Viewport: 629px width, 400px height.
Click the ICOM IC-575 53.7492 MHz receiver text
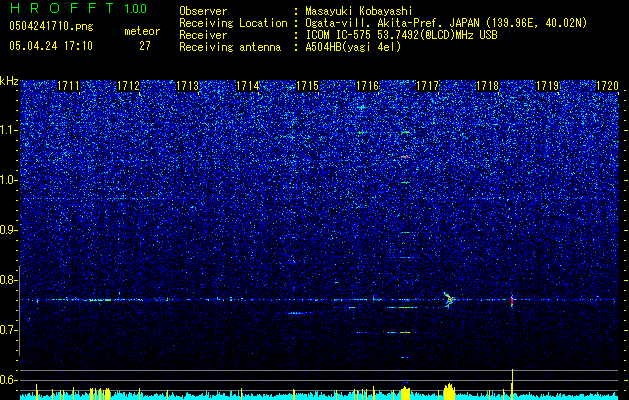coord(401,35)
